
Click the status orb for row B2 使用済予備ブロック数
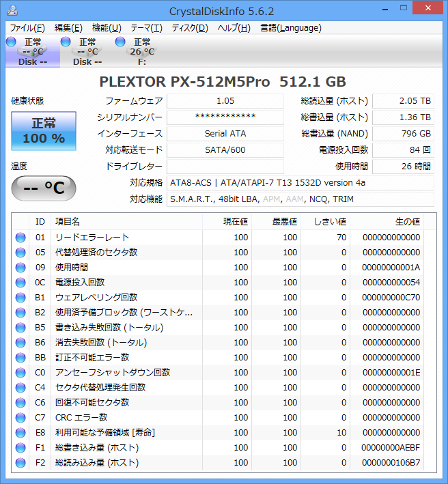point(20,313)
